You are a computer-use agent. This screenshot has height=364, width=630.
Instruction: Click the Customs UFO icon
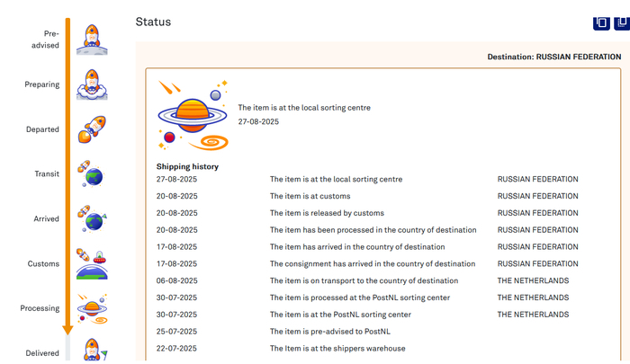[x=91, y=263]
